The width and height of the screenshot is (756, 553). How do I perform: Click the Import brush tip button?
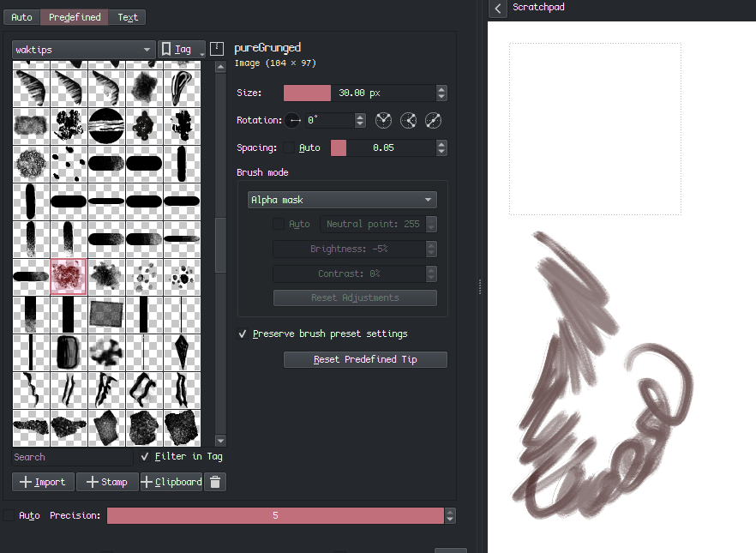click(x=43, y=482)
